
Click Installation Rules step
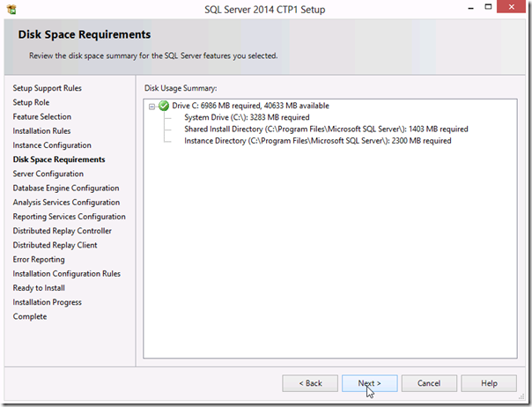pos(41,131)
